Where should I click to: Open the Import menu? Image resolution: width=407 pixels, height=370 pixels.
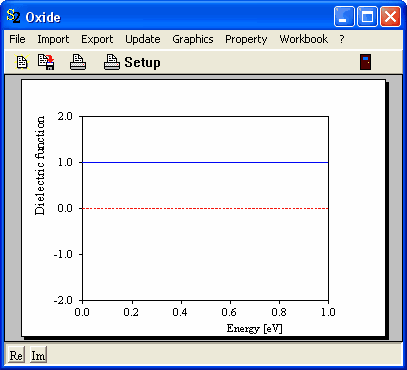pos(53,39)
